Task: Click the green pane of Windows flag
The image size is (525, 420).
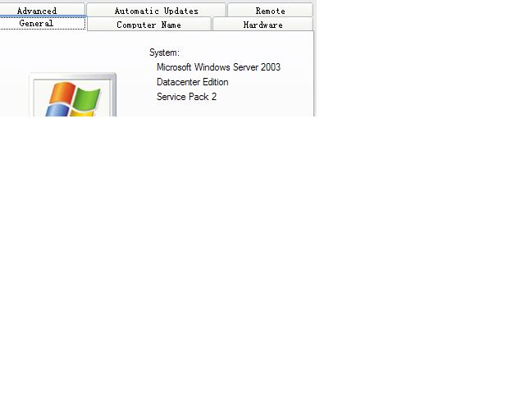Action: [87, 98]
